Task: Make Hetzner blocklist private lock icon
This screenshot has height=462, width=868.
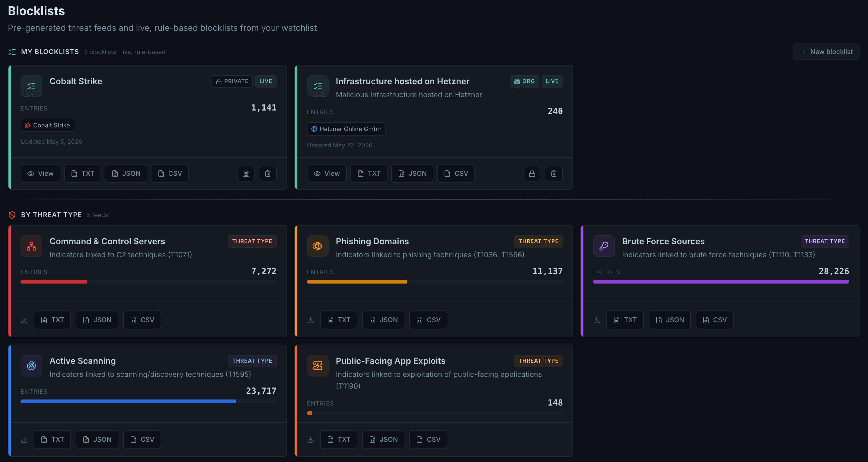Action: tap(532, 174)
